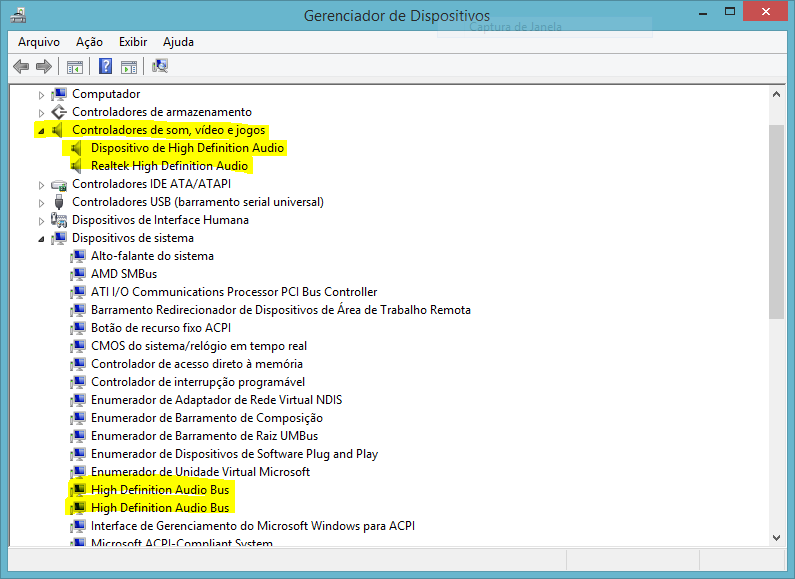Click the Dispositivos de sistema icon
The width and height of the screenshot is (795, 579).
coord(59,238)
